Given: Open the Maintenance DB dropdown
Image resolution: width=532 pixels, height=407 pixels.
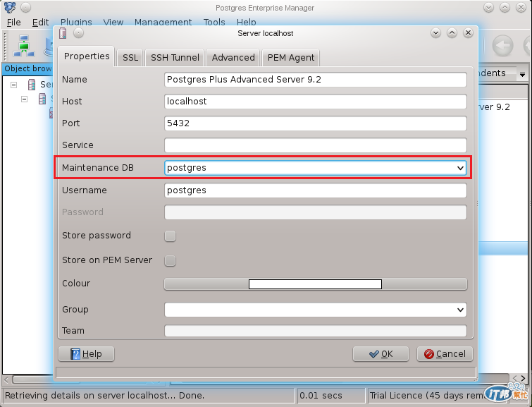Looking at the screenshot, I should [x=460, y=168].
